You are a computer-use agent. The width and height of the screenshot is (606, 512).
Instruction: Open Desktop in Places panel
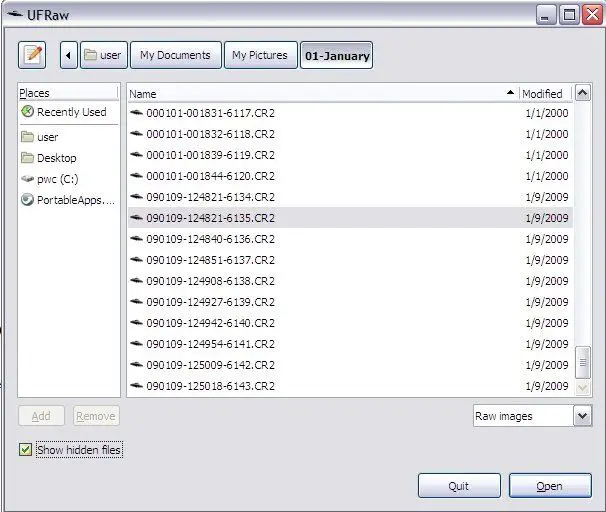click(x=69, y=158)
